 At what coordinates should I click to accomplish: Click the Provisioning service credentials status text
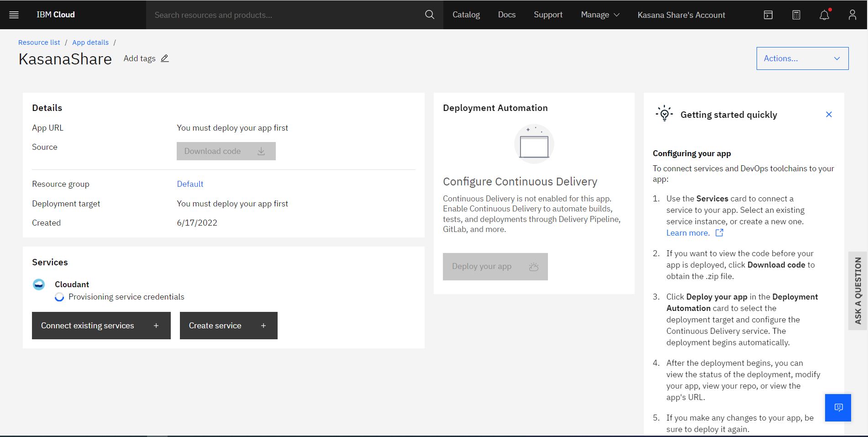126,297
